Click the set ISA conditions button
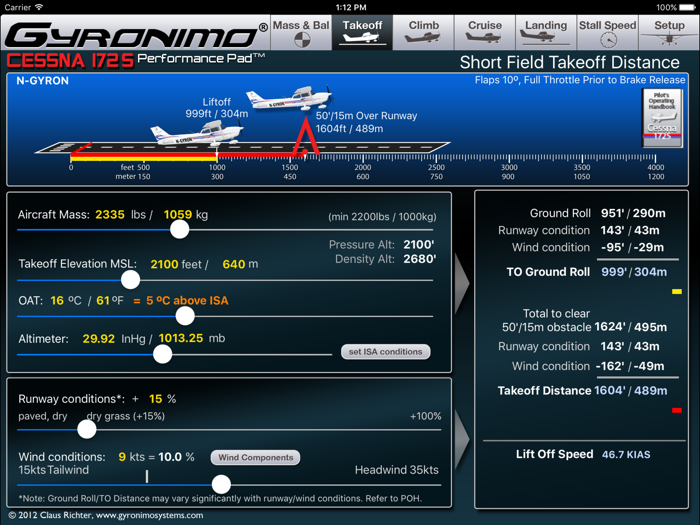700x525 pixels. [385, 352]
